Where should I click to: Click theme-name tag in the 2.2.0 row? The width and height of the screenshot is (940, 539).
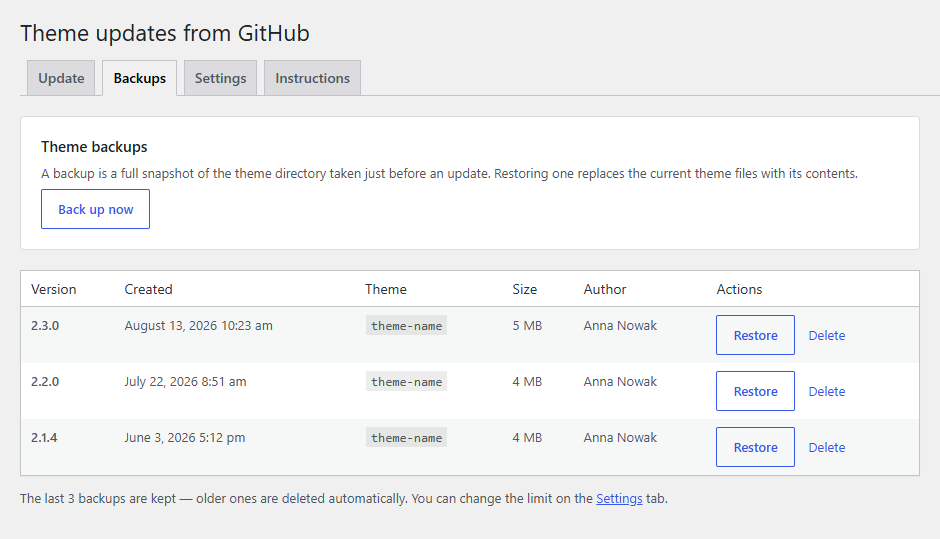(x=406, y=381)
